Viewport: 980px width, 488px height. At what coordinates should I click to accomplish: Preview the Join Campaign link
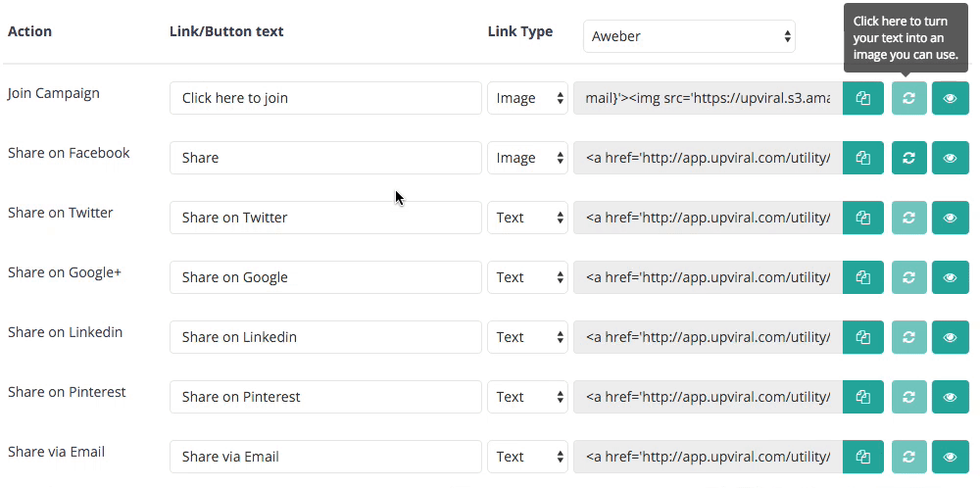pos(950,98)
